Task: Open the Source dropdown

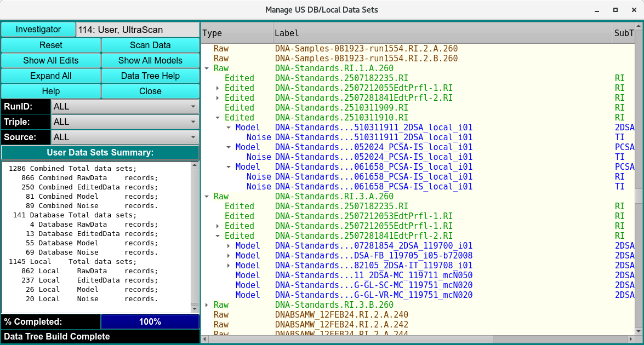Action: tap(125, 137)
